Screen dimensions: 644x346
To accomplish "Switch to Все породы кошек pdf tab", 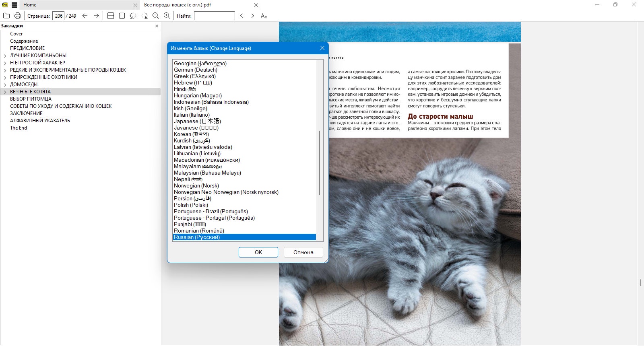I will pyautogui.click(x=178, y=5).
